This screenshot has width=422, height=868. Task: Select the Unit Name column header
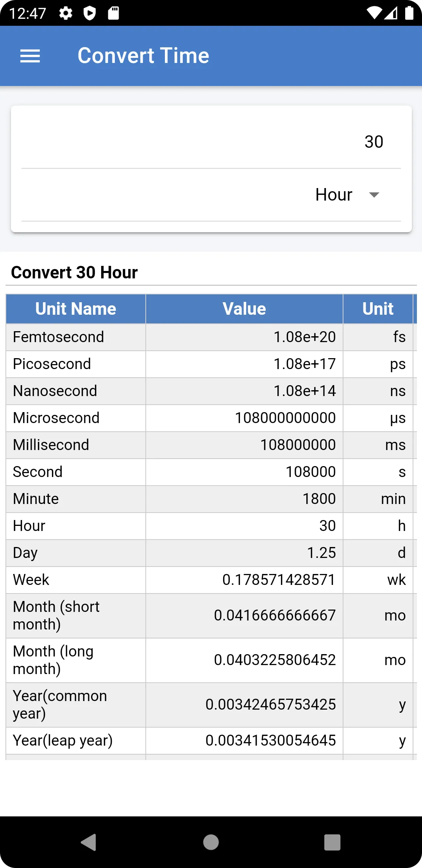click(76, 309)
